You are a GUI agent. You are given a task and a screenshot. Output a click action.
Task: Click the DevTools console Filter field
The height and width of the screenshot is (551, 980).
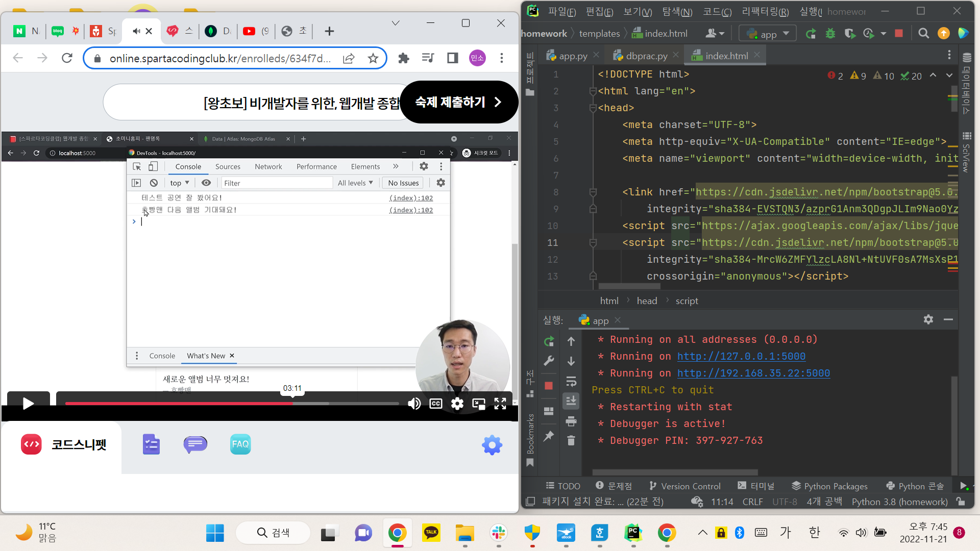(277, 183)
